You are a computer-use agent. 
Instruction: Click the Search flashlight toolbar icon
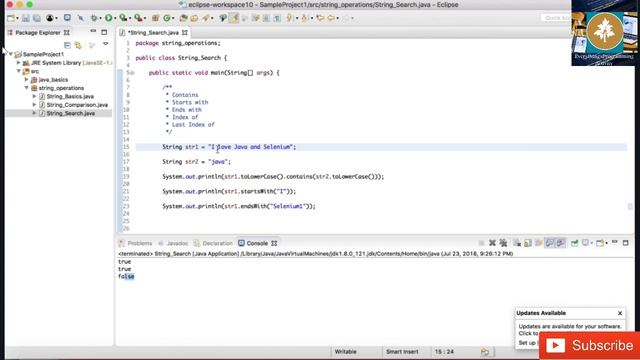(x=206, y=18)
